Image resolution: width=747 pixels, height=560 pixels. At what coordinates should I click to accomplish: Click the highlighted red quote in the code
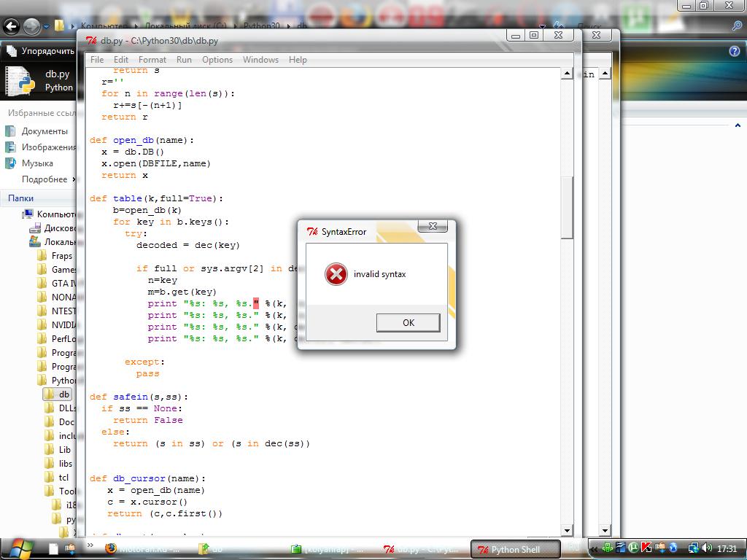[x=256, y=303]
